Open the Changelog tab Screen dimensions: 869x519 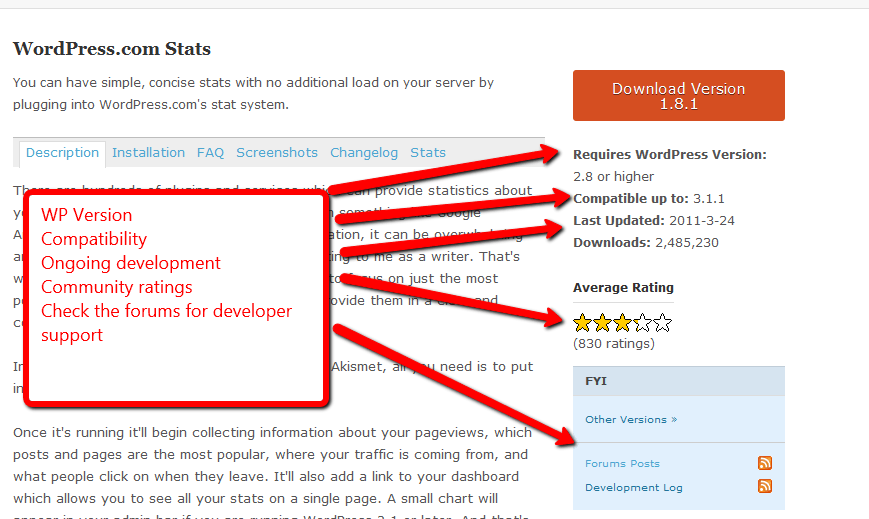(x=364, y=152)
